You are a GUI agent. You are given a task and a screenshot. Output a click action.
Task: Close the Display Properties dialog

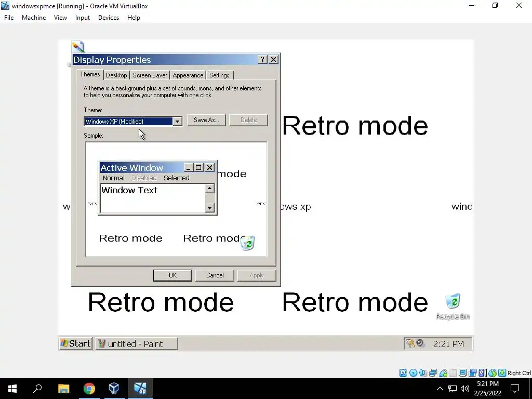273,60
